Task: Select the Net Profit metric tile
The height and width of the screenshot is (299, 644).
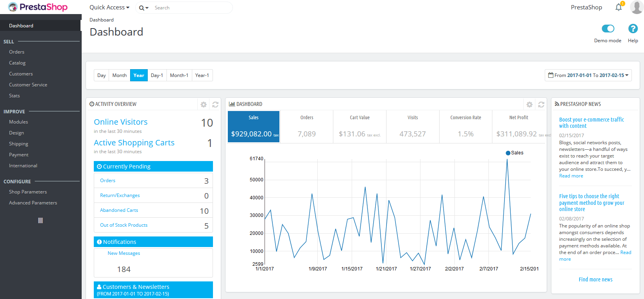Action: (519, 127)
